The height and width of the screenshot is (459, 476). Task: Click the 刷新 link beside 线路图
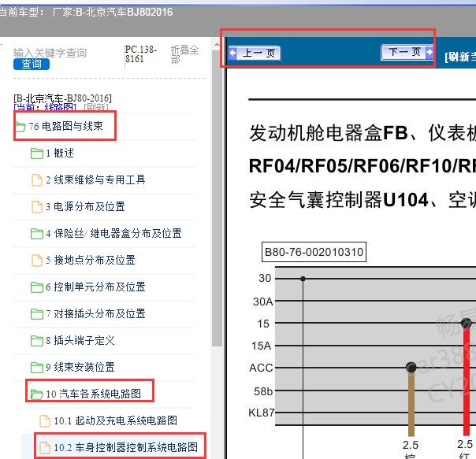[96, 107]
